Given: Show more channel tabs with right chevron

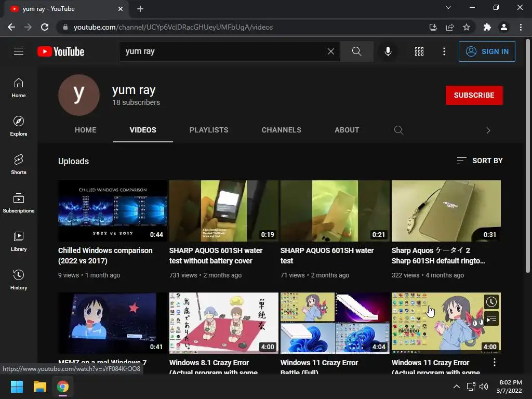Looking at the screenshot, I should click(x=488, y=130).
